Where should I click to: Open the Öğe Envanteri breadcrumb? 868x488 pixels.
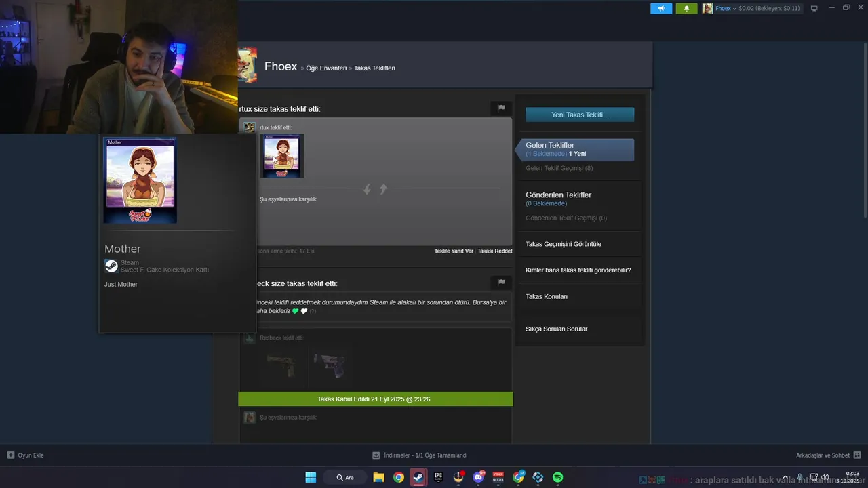pyautogui.click(x=326, y=68)
